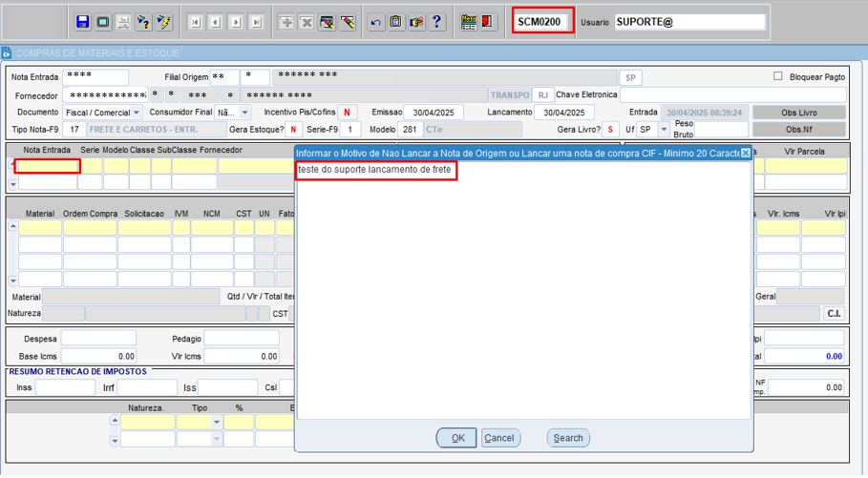Click the undo arrow toolbar icon

375,21
